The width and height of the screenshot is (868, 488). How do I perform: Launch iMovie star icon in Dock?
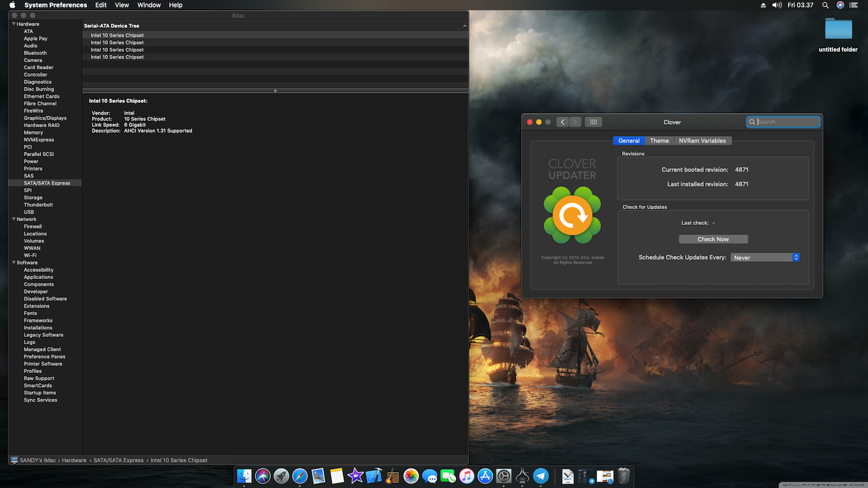(355, 475)
